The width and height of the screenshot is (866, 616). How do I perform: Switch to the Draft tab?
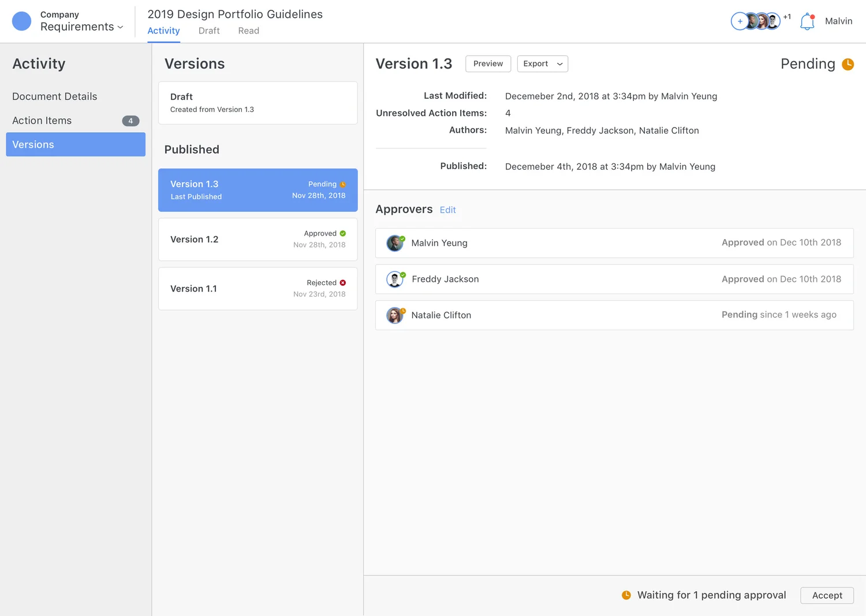tap(209, 31)
